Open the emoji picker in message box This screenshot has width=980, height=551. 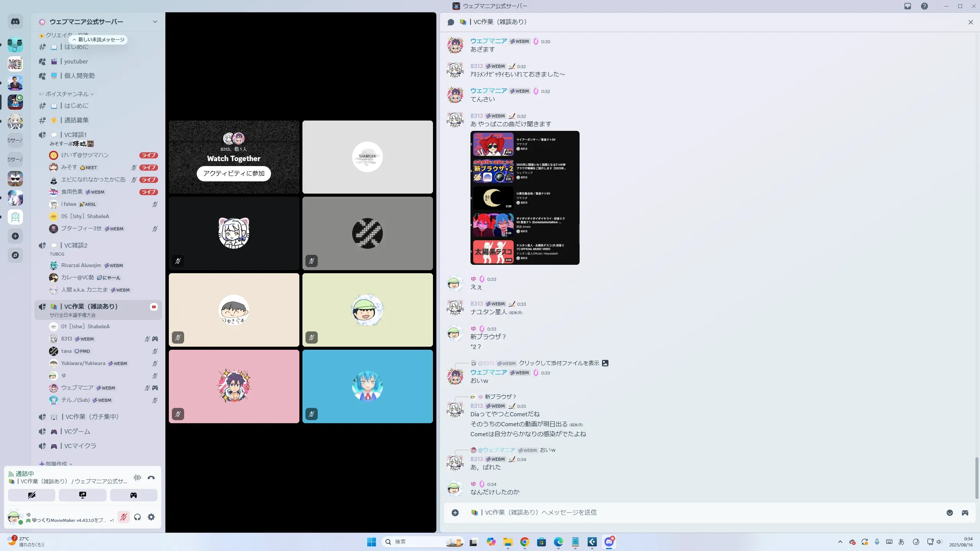coord(950,513)
